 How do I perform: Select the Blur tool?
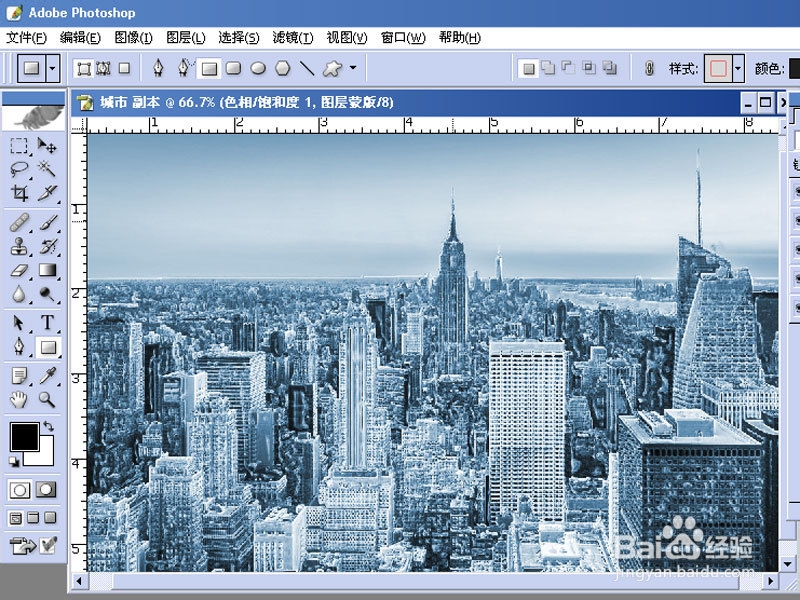click(x=19, y=294)
